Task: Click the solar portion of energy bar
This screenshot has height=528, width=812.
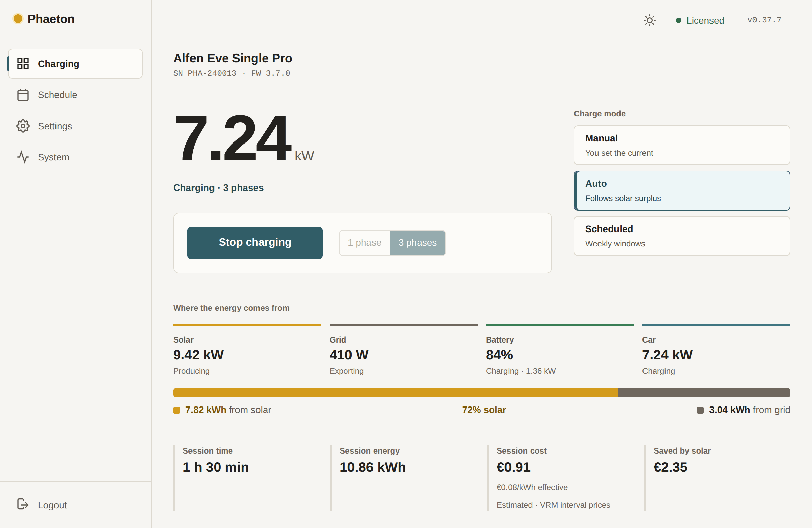Action: click(395, 392)
